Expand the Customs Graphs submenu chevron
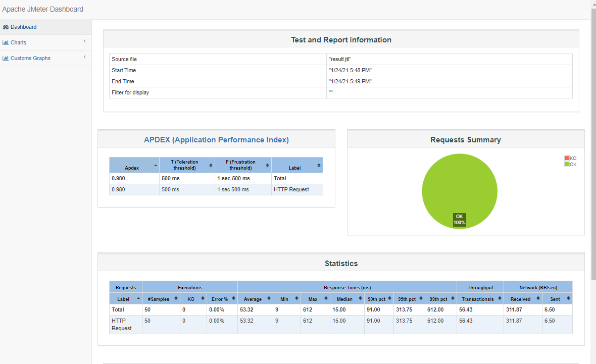Screen dimensions: 596x364 point(85,57)
